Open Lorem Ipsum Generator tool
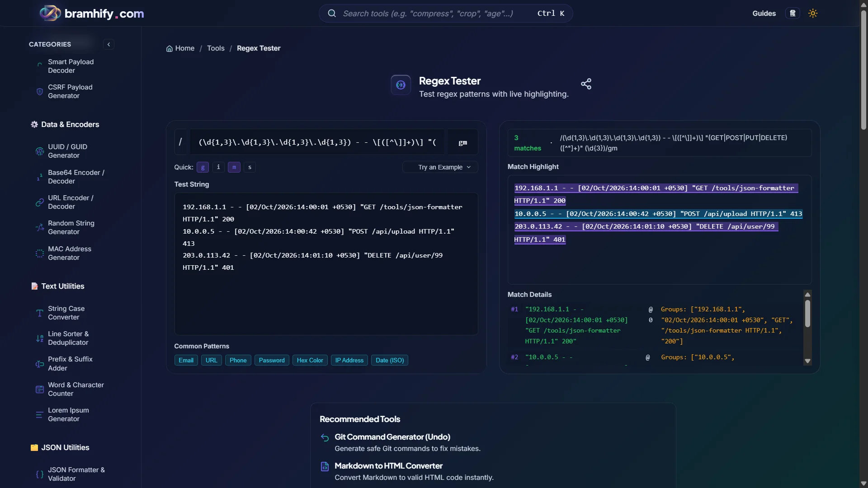The width and height of the screenshot is (868, 488). [68, 415]
